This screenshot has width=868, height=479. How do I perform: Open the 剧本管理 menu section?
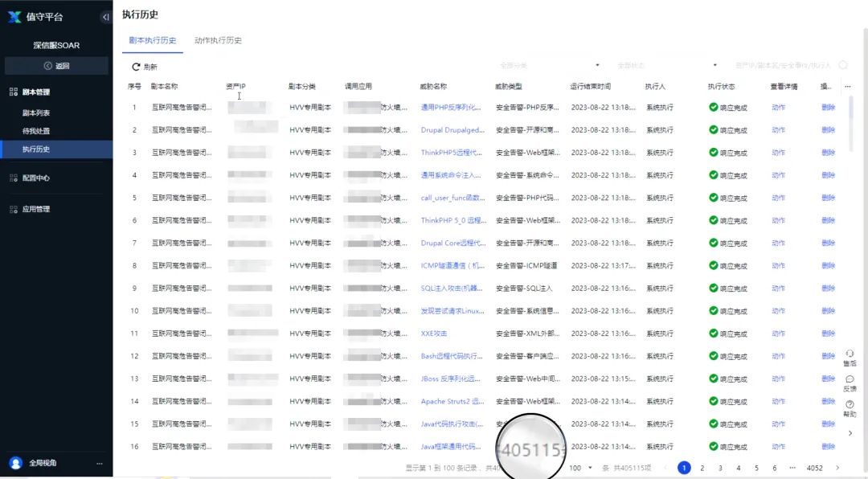[36, 92]
